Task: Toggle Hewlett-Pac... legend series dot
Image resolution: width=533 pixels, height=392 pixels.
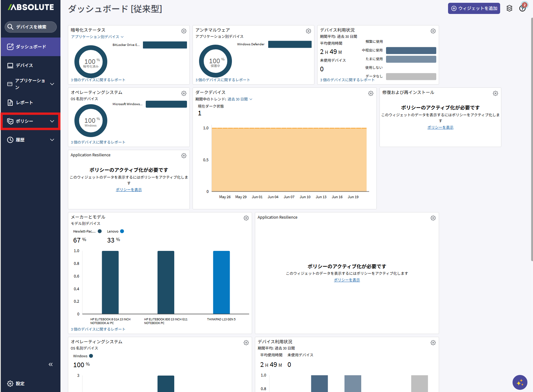Action: click(100, 231)
